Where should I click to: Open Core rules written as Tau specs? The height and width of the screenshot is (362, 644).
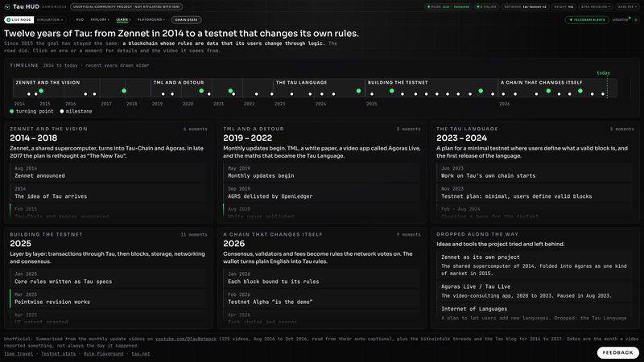tap(108, 278)
